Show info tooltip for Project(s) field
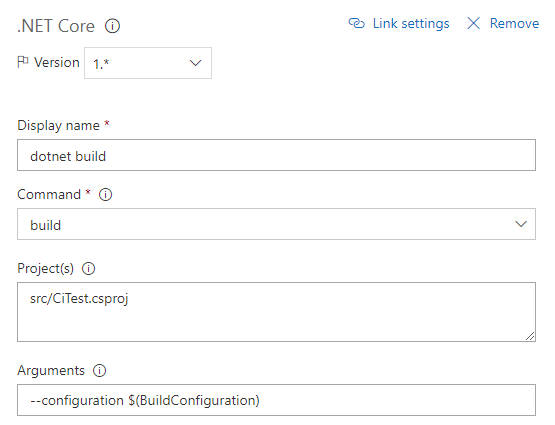Viewport: 555px width, 425px height. [x=88, y=269]
